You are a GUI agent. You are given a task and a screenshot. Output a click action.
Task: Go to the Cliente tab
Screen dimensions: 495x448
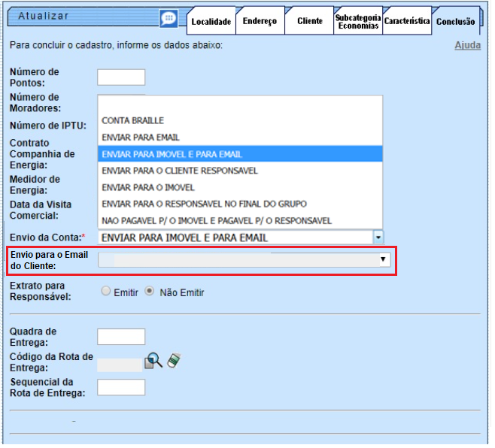(x=309, y=22)
